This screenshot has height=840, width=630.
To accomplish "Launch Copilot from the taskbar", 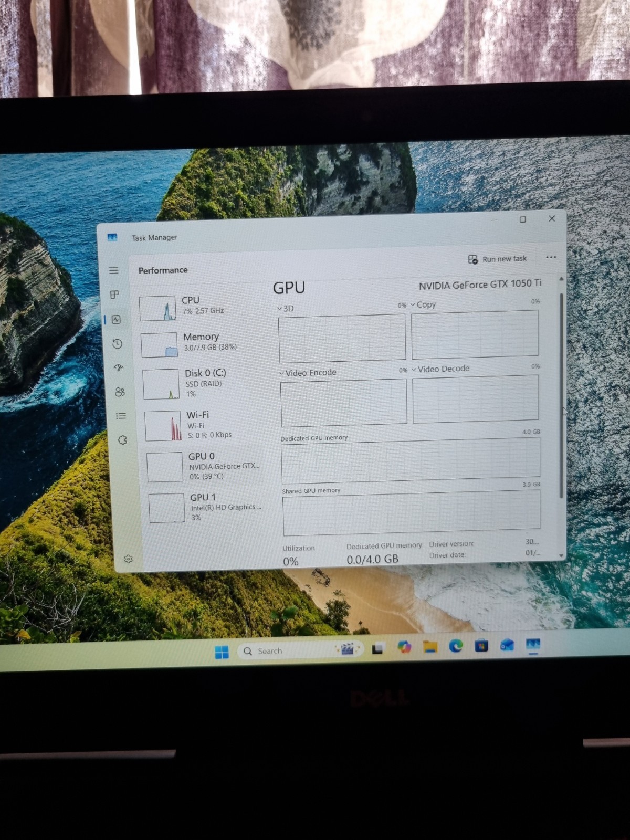I will (404, 647).
